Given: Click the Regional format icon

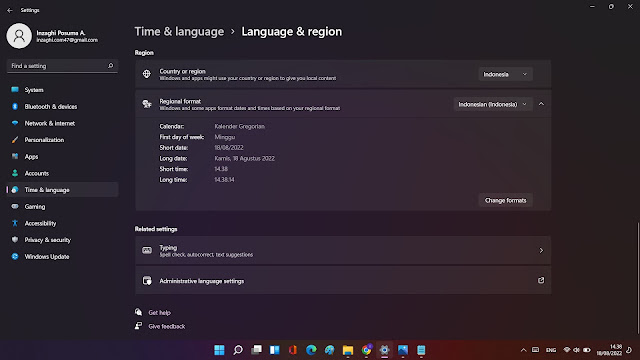Looking at the screenshot, I should 147,104.
